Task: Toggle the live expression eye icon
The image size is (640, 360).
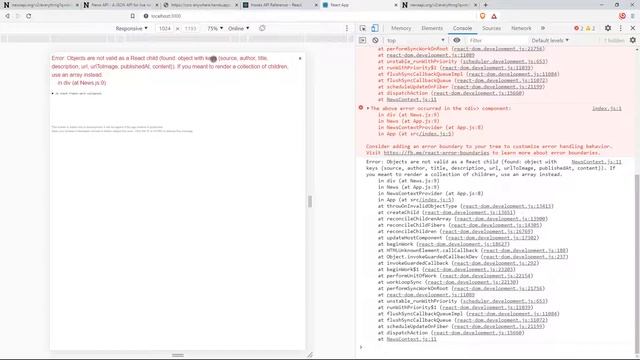Action: click(x=457, y=40)
